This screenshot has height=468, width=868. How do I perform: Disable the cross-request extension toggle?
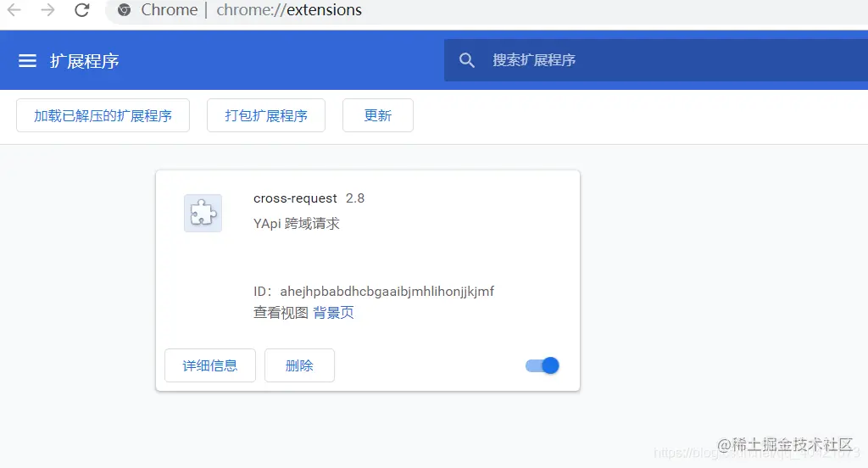542,365
